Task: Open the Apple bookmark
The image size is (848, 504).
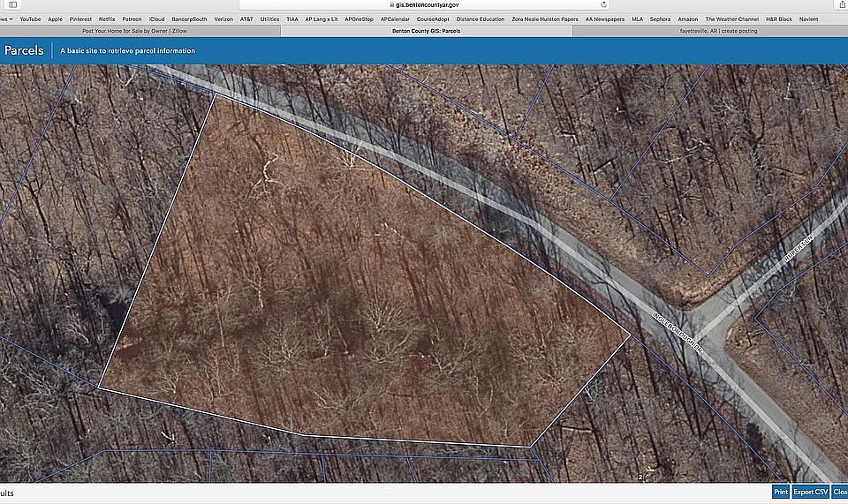Action: pos(55,19)
